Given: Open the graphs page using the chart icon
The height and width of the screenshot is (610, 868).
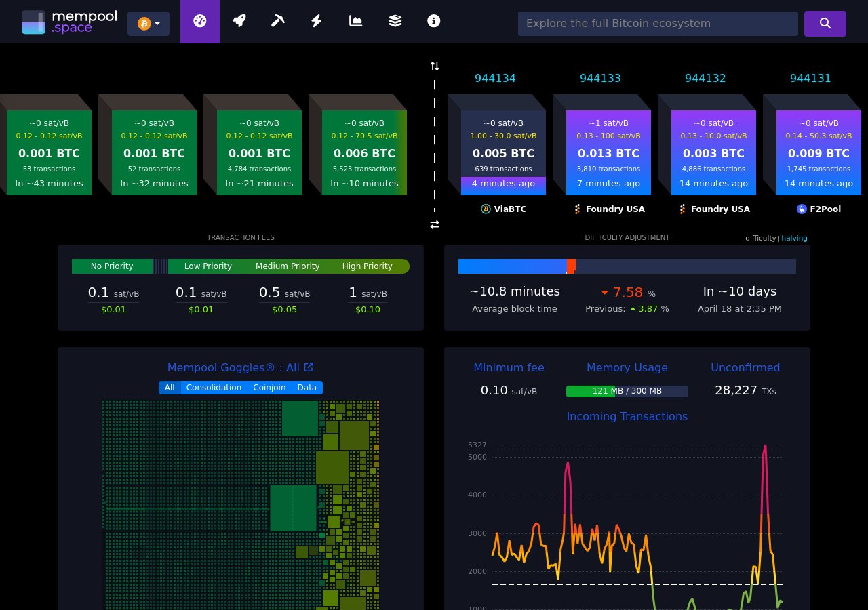Looking at the screenshot, I should [355, 21].
